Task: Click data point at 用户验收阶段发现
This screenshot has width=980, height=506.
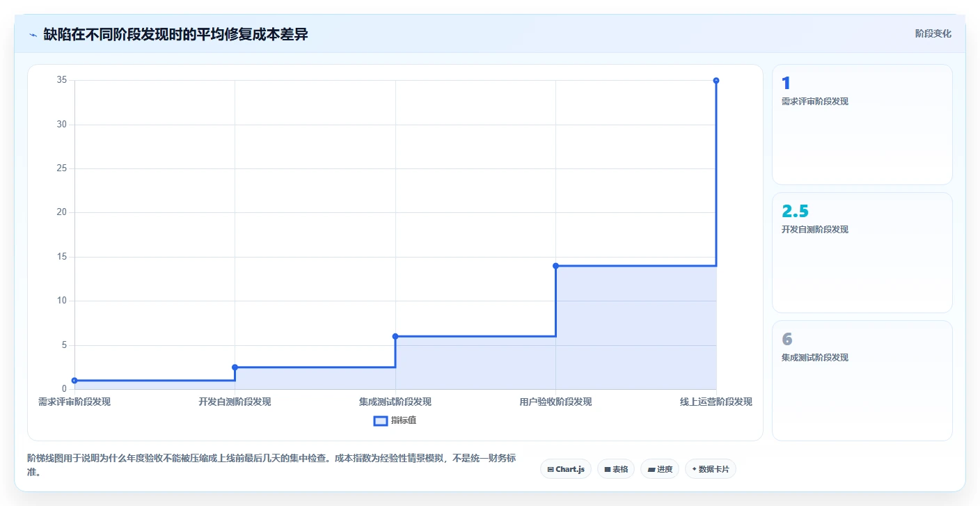Action: [555, 266]
